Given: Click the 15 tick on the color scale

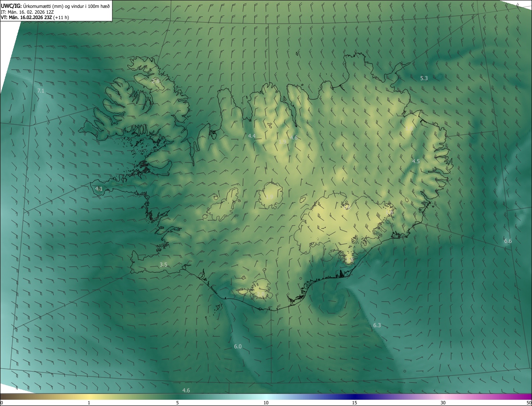Looking at the screenshot, I should (x=355, y=403).
